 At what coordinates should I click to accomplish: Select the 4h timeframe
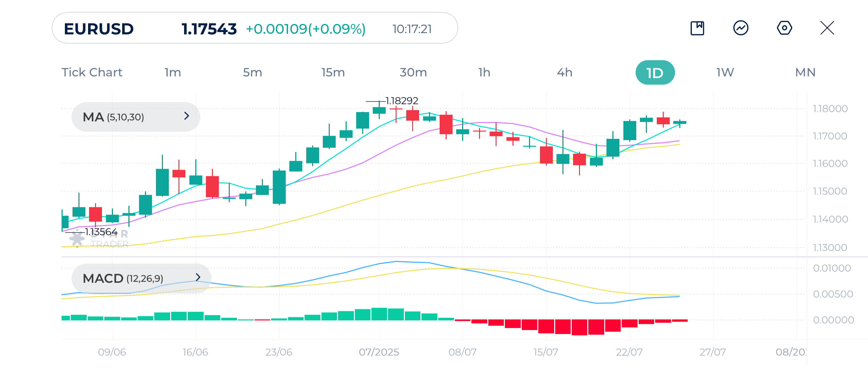click(x=564, y=72)
